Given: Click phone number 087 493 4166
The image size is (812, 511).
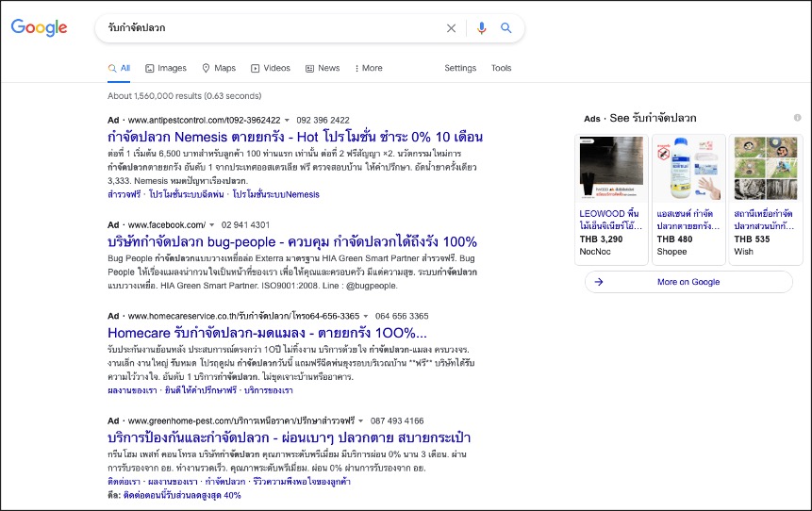Looking at the screenshot, I should [x=397, y=420].
